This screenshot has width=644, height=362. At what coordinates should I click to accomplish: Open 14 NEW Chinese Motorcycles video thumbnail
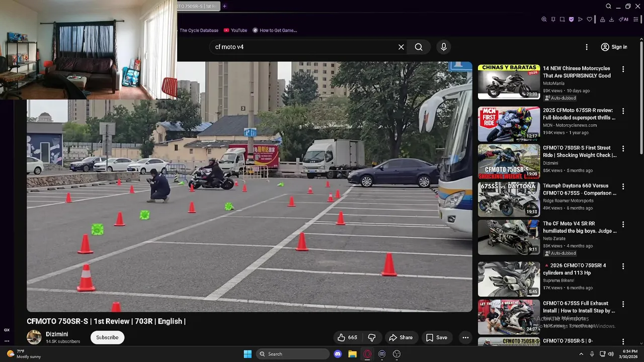coord(509,81)
